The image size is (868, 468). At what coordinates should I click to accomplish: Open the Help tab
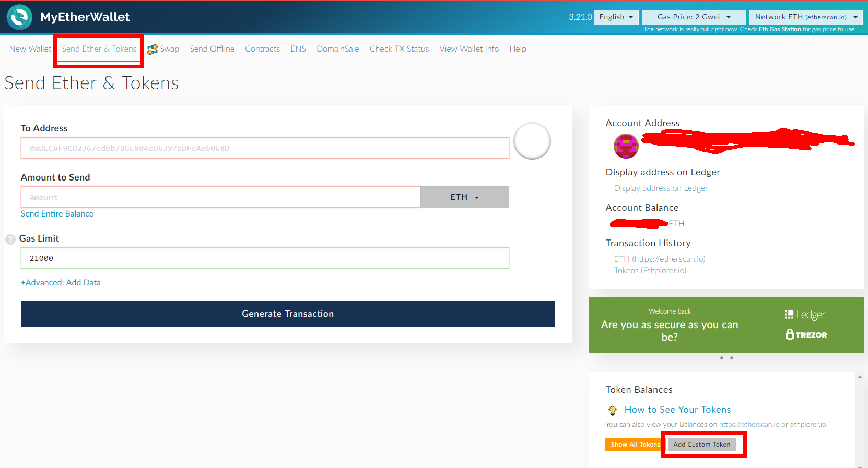[x=518, y=49]
